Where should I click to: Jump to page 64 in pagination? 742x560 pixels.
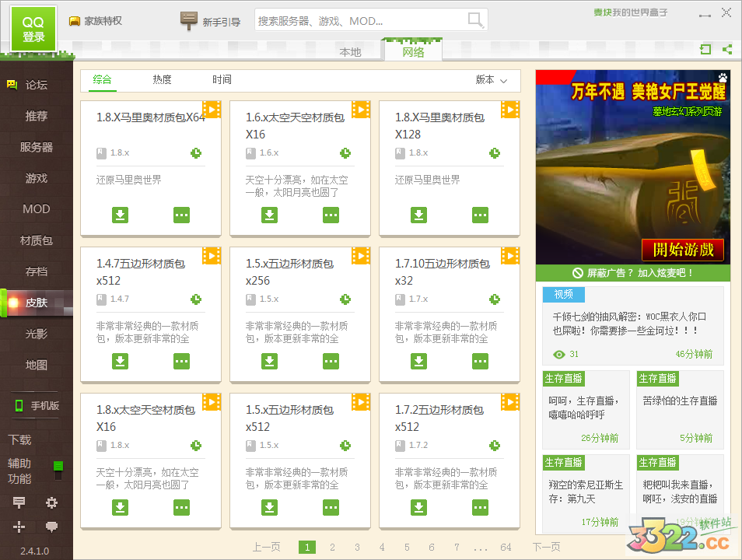506,548
